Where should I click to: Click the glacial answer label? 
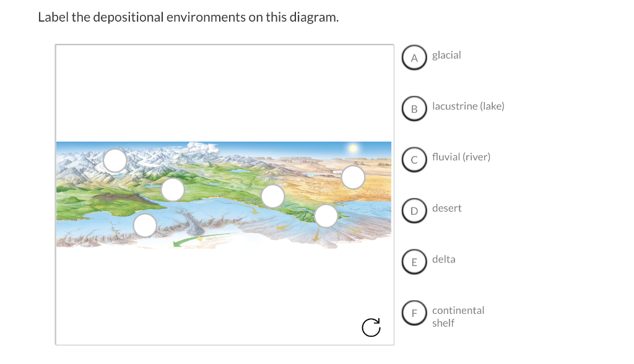(x=447, y=55)
